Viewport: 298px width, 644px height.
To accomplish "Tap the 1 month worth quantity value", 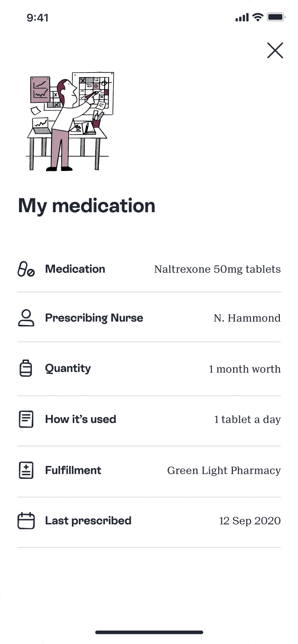I will pyautogui.click(x=244, y=369).
